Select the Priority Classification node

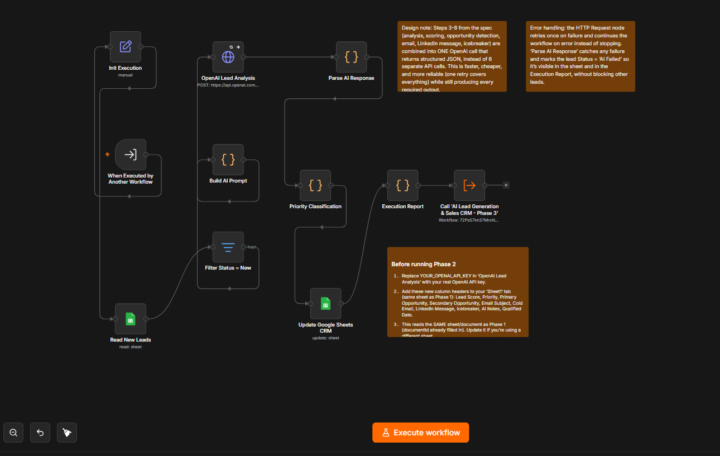[x=315, y=186]
